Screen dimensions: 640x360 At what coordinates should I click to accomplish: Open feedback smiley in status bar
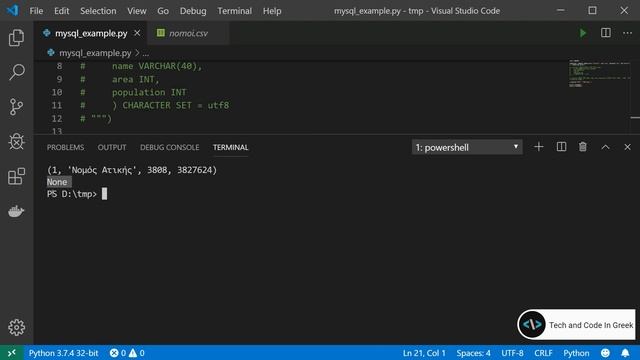tap(605, 353)
